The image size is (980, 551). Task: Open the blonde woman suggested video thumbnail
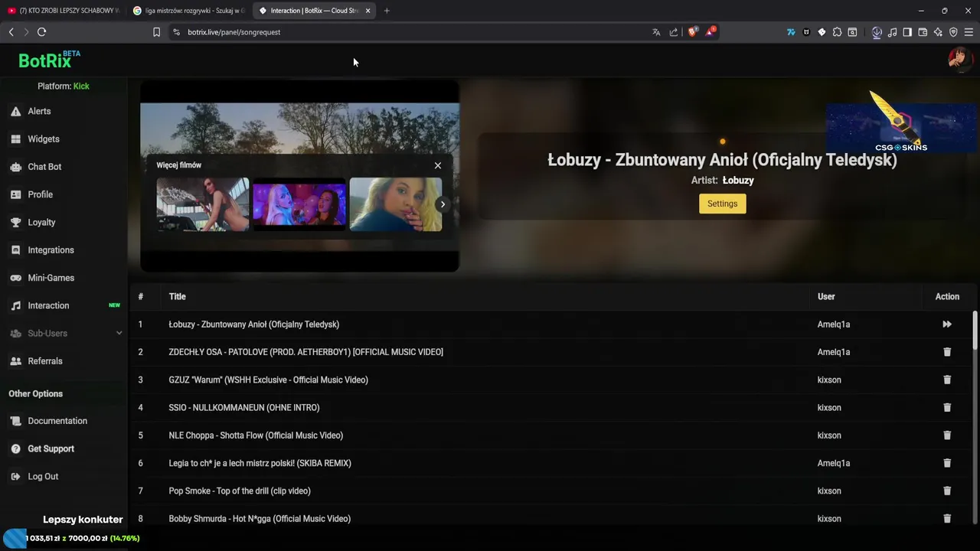396,204
